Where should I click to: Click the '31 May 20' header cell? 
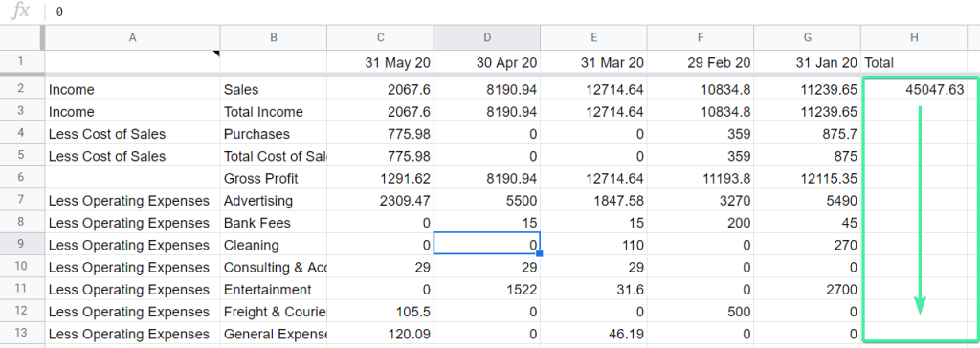pyautogui.click(x=380, y=62)
